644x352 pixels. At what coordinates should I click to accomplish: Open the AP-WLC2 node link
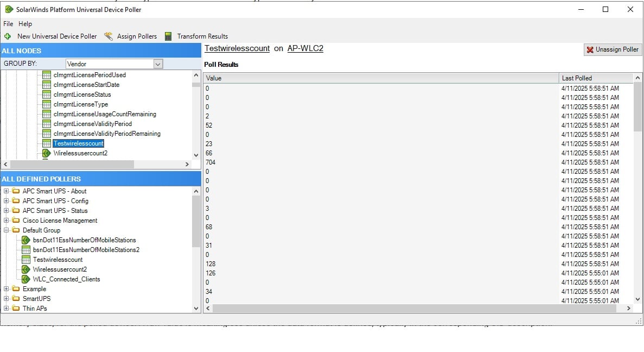[305, 48]
